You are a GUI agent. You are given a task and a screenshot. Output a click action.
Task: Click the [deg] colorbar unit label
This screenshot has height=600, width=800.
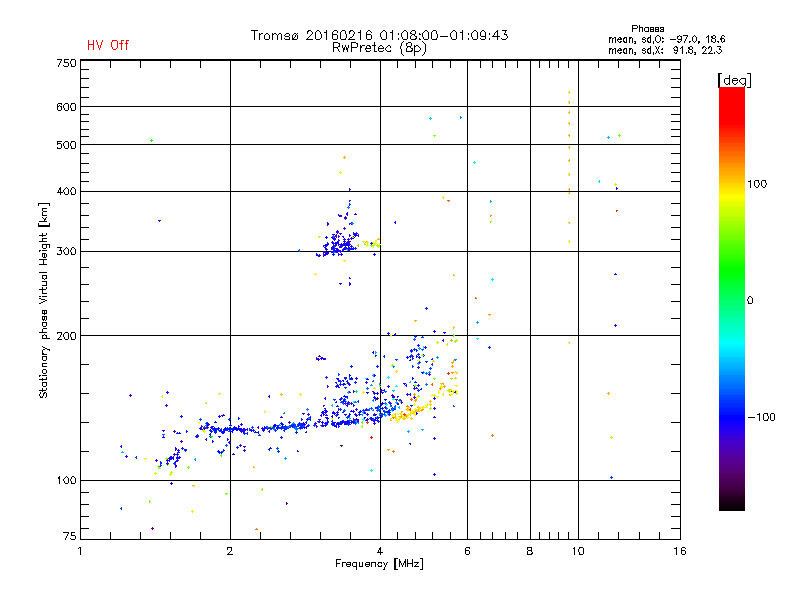[x=734, y=81]
